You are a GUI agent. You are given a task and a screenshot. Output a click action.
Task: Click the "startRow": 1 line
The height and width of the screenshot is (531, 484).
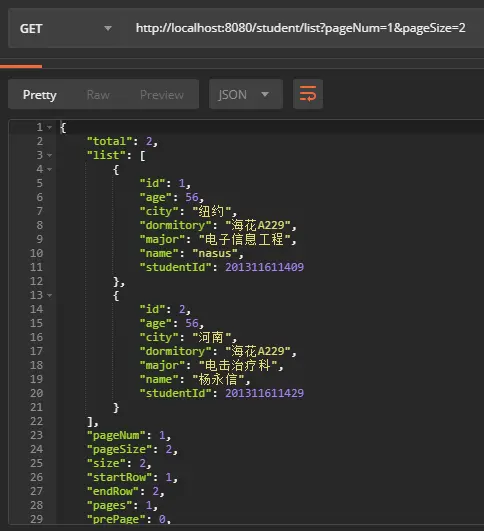coord(132,477)
